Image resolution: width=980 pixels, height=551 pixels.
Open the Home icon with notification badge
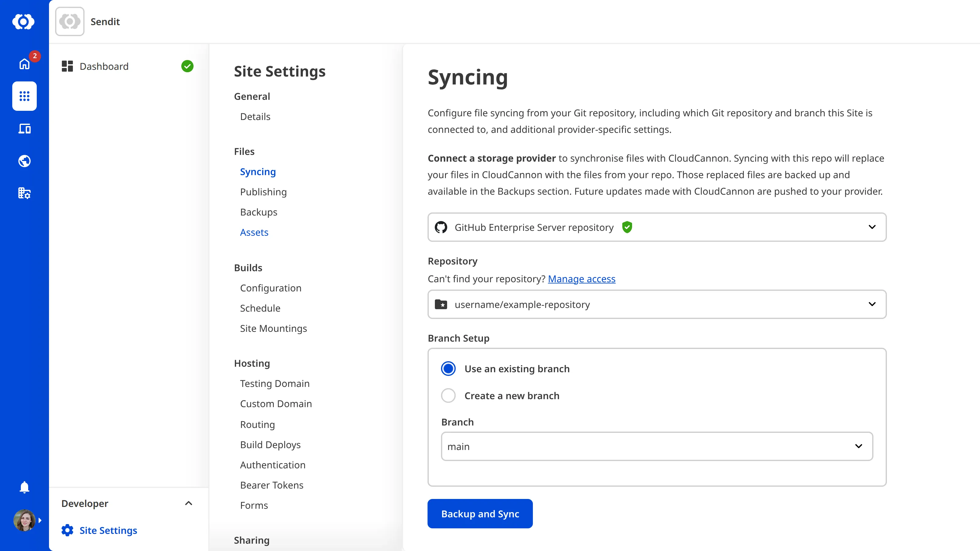click(x=24, y=64)
